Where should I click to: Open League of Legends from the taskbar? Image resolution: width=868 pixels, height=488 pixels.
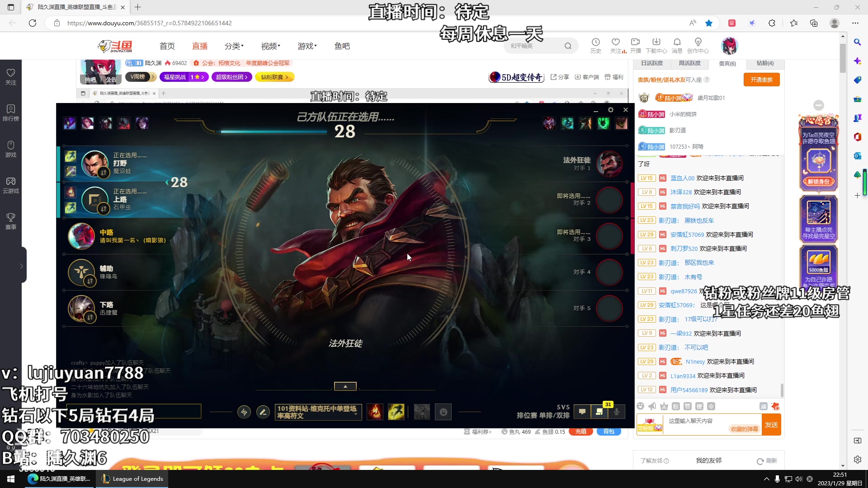click(x=132, y=479)
